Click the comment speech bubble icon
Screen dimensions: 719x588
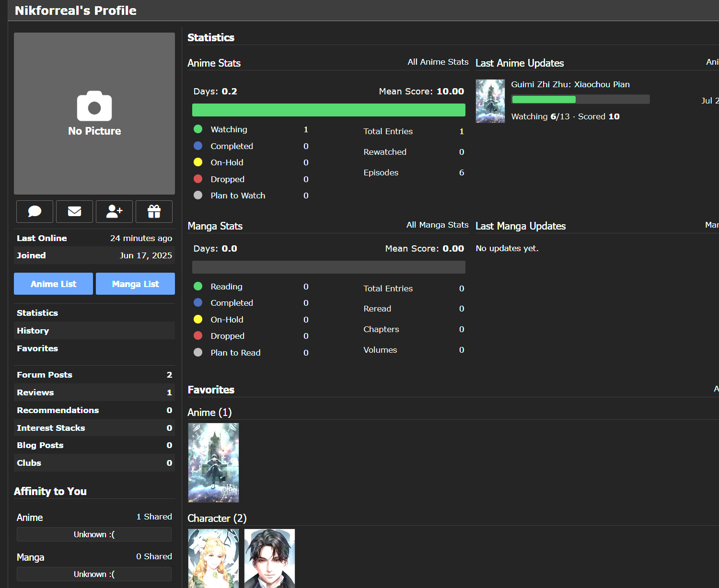[35, 211]
